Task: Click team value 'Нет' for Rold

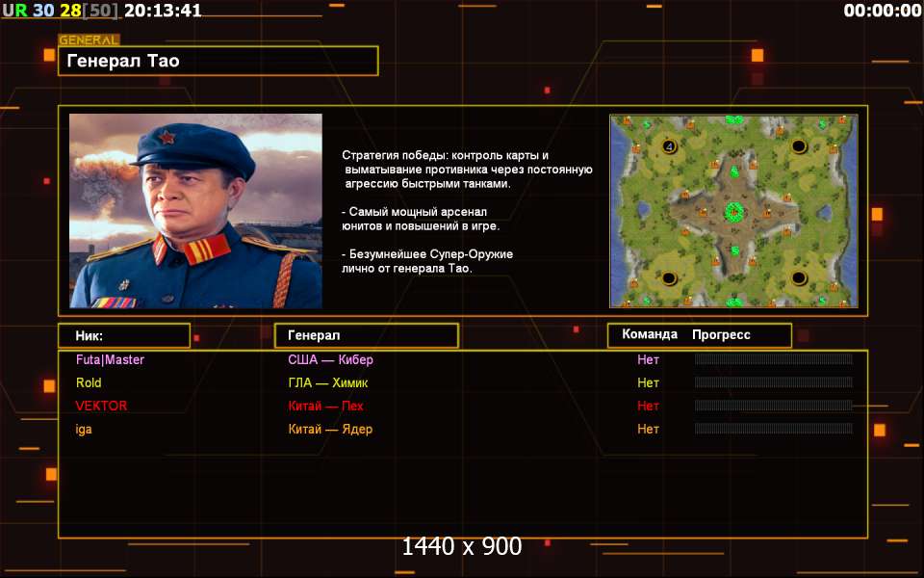Action: [x=648, y=382]
